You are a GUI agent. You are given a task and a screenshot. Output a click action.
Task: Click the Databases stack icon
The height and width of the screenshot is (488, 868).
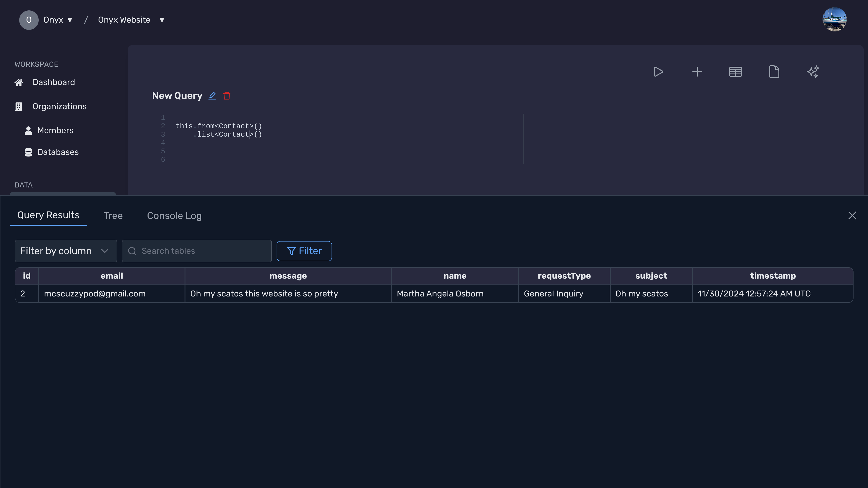[x=28, y=152]
